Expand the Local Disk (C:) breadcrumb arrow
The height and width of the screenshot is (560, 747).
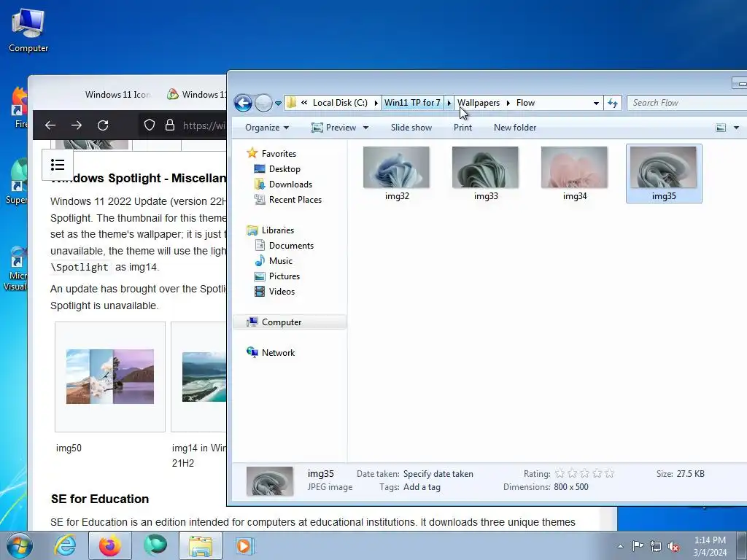(376, 103)
